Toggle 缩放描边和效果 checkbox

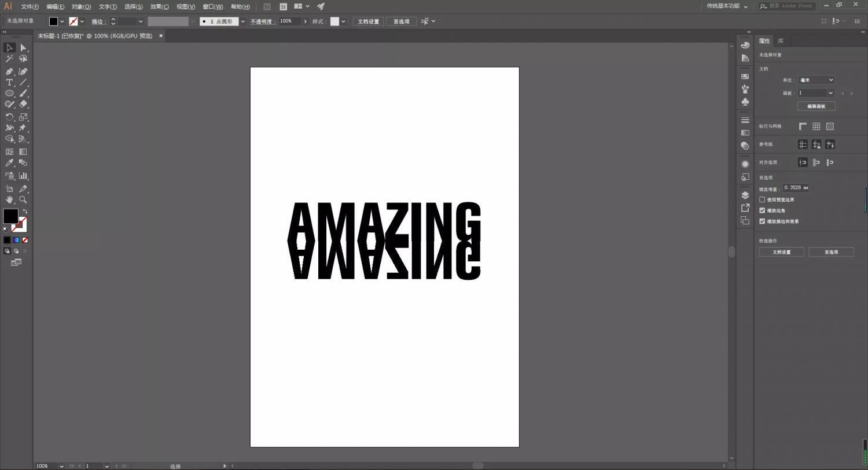762,221
